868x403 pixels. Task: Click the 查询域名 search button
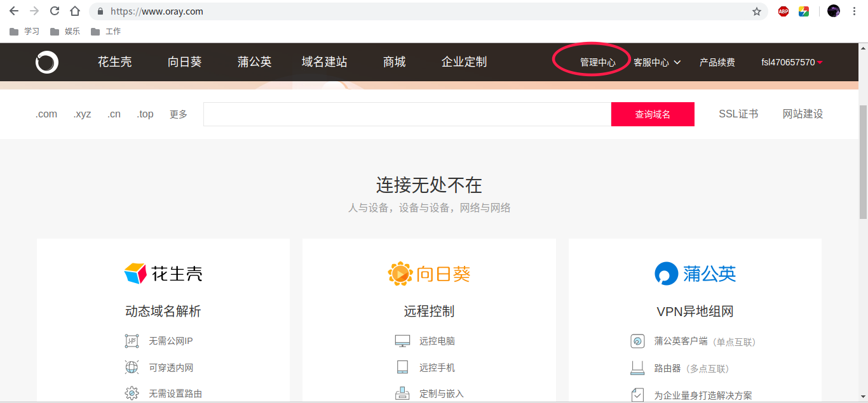[653, 114]
